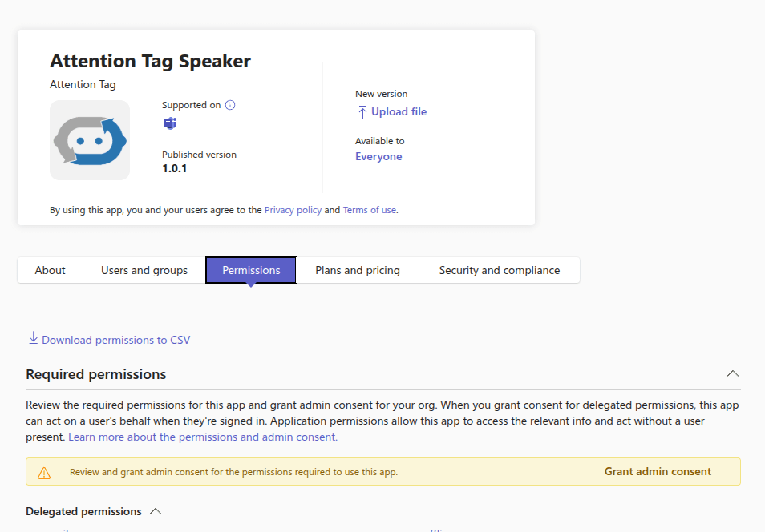Viewport: 765px width, 532px height.
Task: Go to the Plans and pricing tab
Action: [x=358, y=270]
